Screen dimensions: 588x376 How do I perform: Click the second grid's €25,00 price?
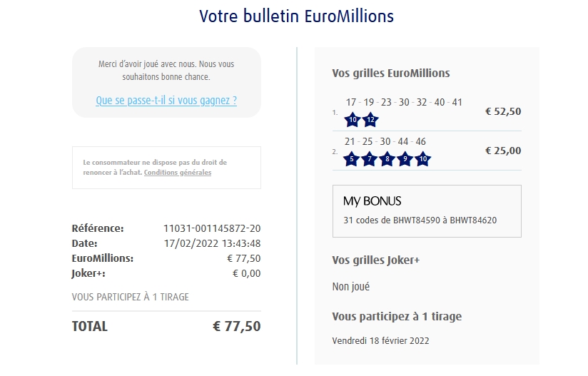pyautogui.click(x=503, y=151)
